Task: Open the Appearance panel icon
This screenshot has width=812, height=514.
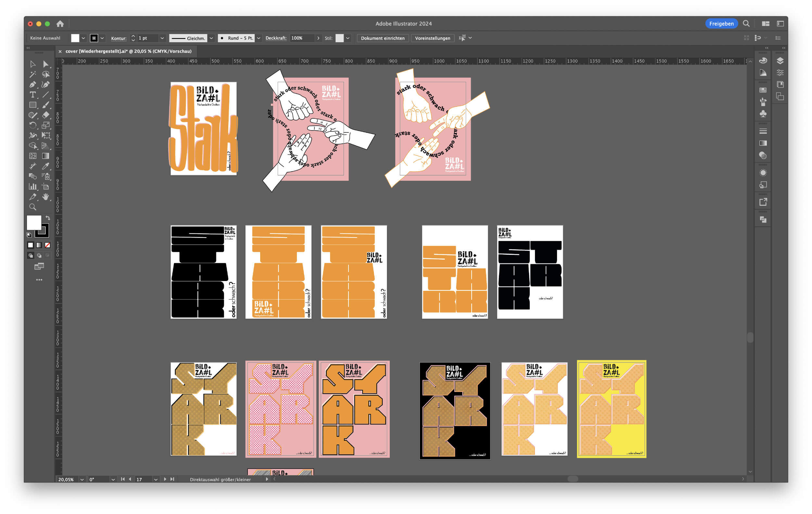Action: coord(763,173)
